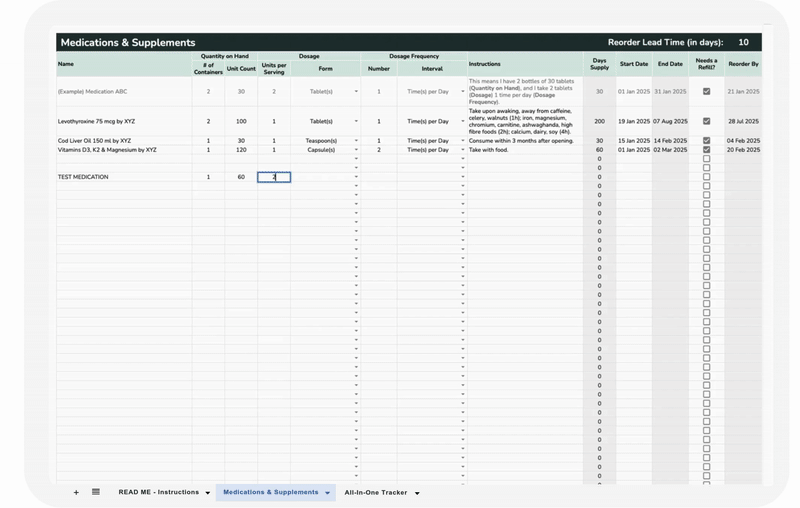Select Reorder By date 20 Feb 2025

pyautogui.click(x=743, y=150)
